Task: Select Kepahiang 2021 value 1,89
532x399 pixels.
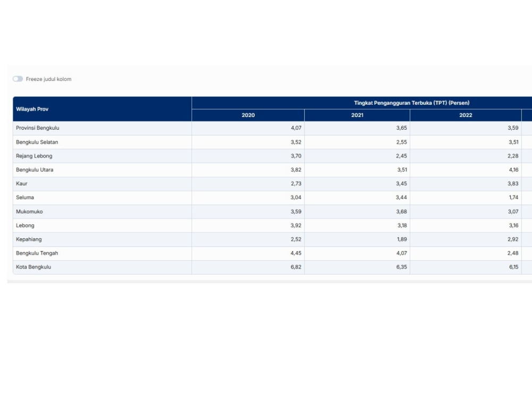Action: click(402, 239)
